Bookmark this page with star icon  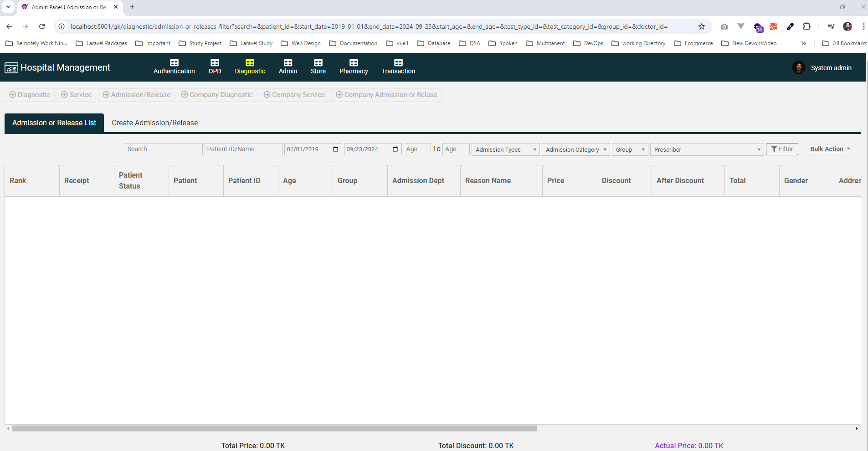pos(702,26)
